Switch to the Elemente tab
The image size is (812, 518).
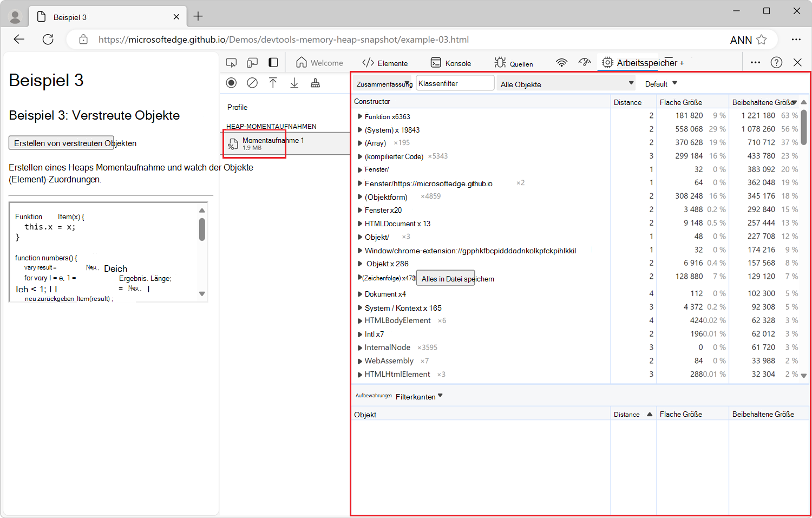[385, 63]
